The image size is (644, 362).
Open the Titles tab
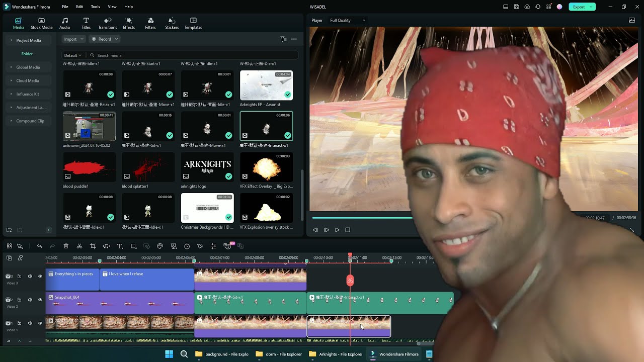(x=86, y=23)
